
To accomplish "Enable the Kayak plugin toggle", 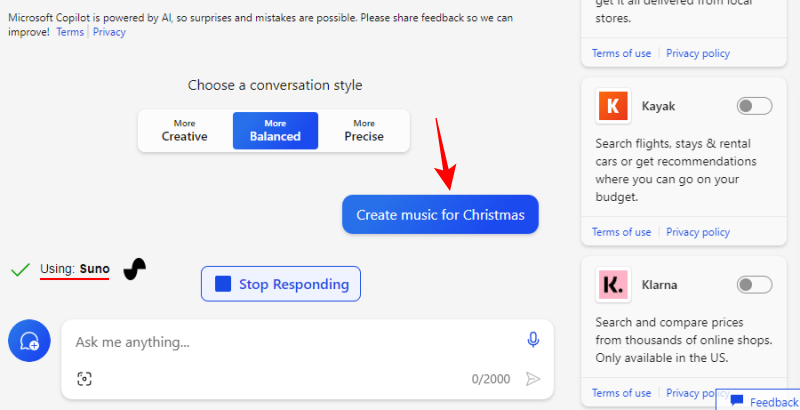I will (x=754, y=105).
